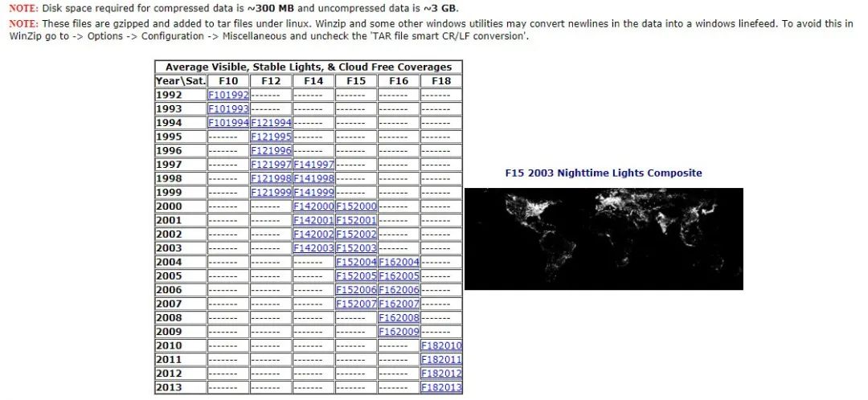
Task: Open the F152006 download link
Action: point(357,290)
